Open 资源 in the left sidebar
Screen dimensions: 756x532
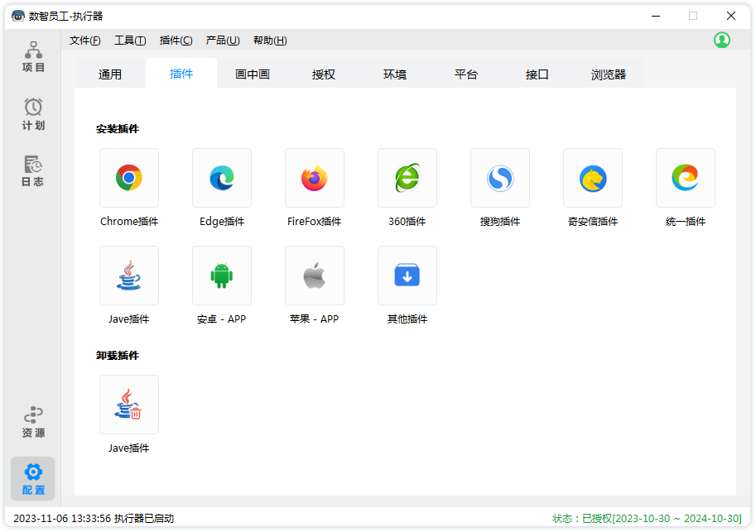point(33,422)
